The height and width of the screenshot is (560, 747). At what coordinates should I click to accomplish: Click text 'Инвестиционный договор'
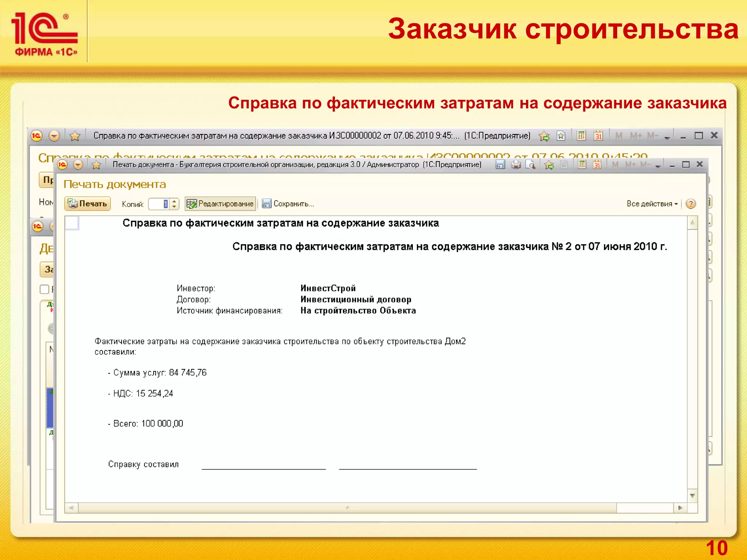click(x=356, y=300)
